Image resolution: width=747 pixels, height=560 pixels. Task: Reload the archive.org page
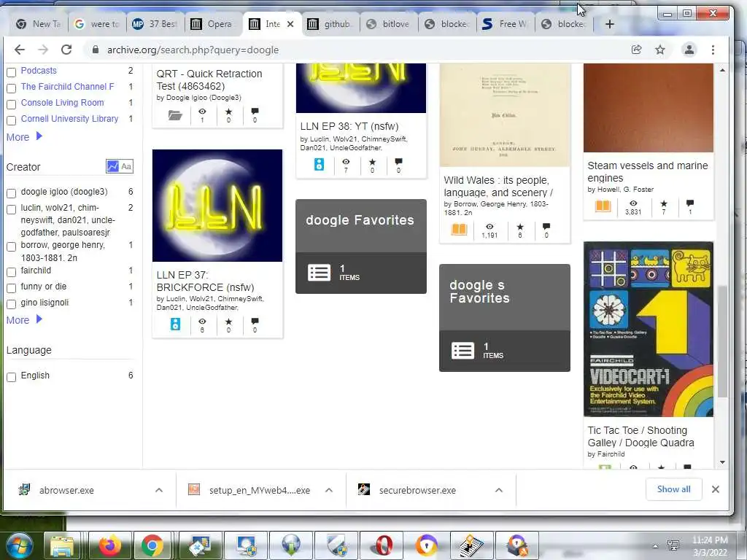[x=66, y=50]
